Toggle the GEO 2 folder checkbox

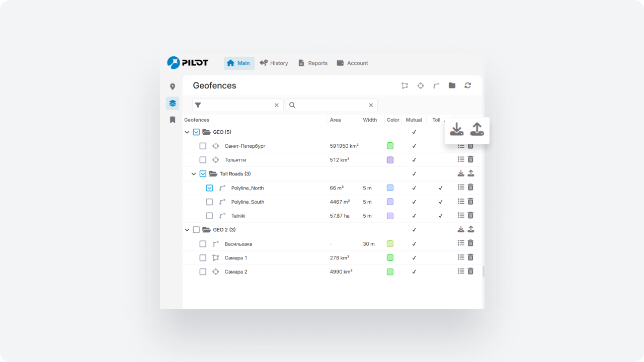(196, 230)
